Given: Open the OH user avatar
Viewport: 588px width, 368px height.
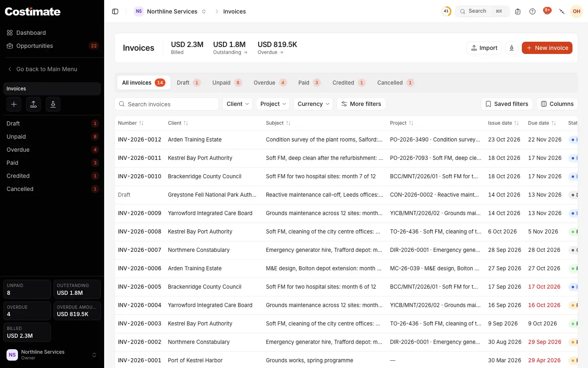Looking at the screenshot, I should tap(577, 11).
